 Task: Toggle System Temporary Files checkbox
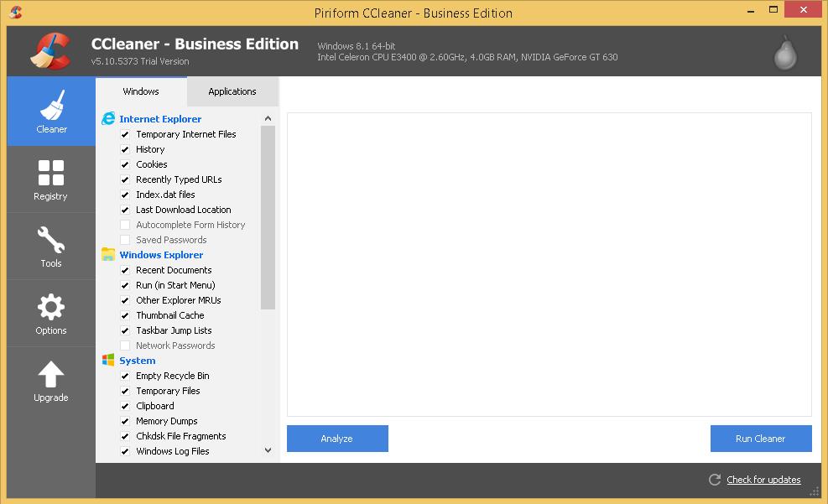tap(125, 391)
